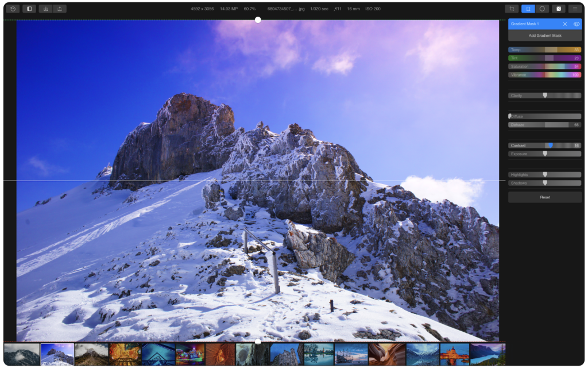
Task: Open the swirling sandstone canyon thumbnail
Action: pyautogui.click(x=387, y=354)
